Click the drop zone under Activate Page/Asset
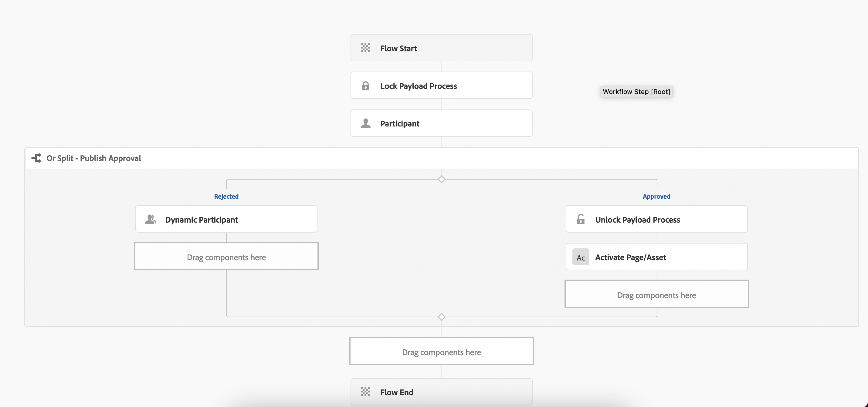Image resolution: width=868 pixels, height=407 pixels. [656, 294]
